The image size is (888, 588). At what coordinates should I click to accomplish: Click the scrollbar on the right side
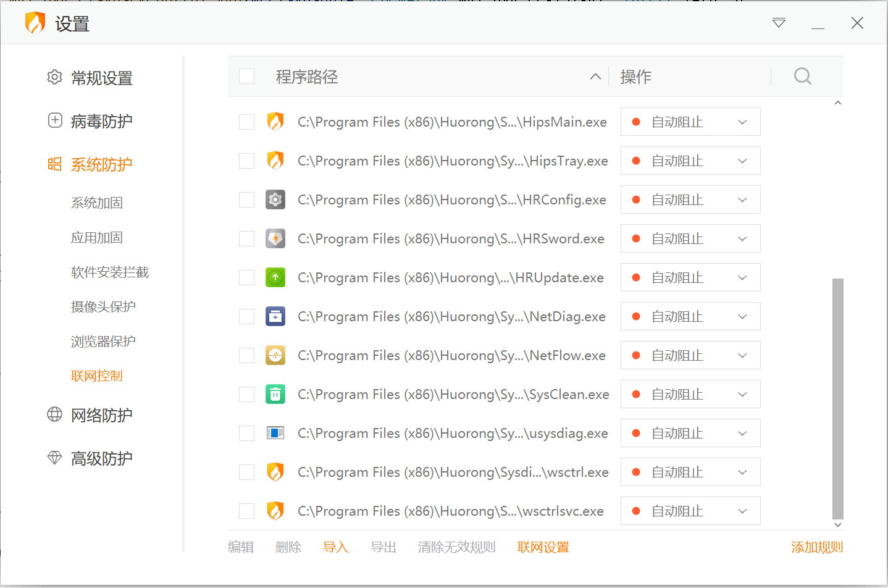click(838, 401)
